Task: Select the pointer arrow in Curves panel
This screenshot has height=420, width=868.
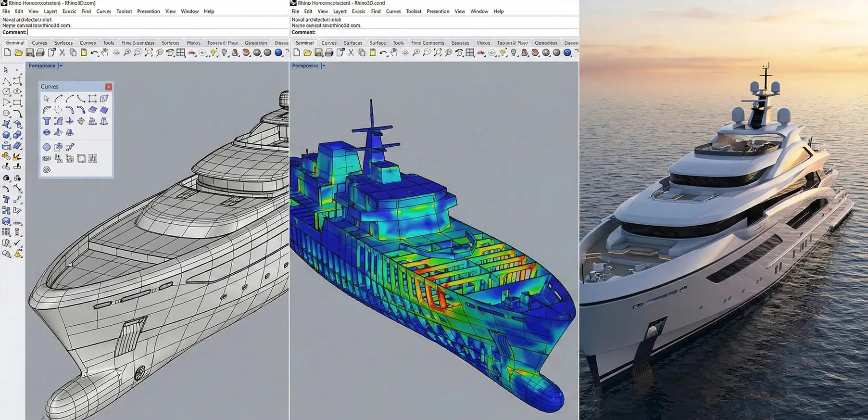Action: click(x=47, y=99)
